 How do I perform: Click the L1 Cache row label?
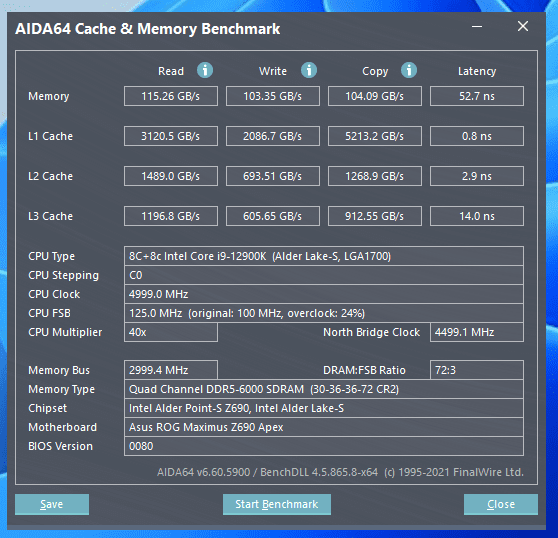click(51, 136)
